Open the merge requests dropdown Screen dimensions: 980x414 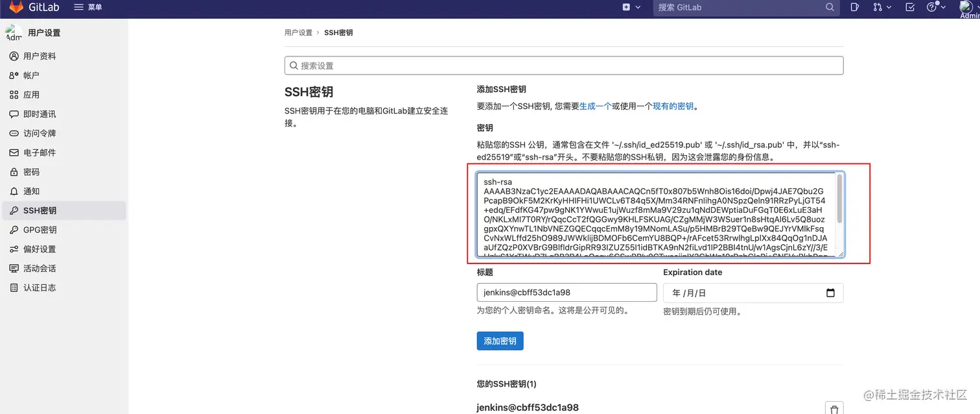tap(881, 7)
